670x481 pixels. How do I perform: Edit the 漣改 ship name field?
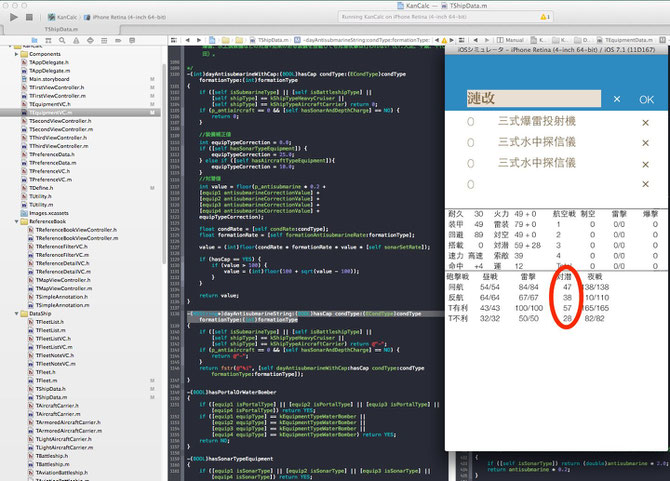click(x=533, y=98)
